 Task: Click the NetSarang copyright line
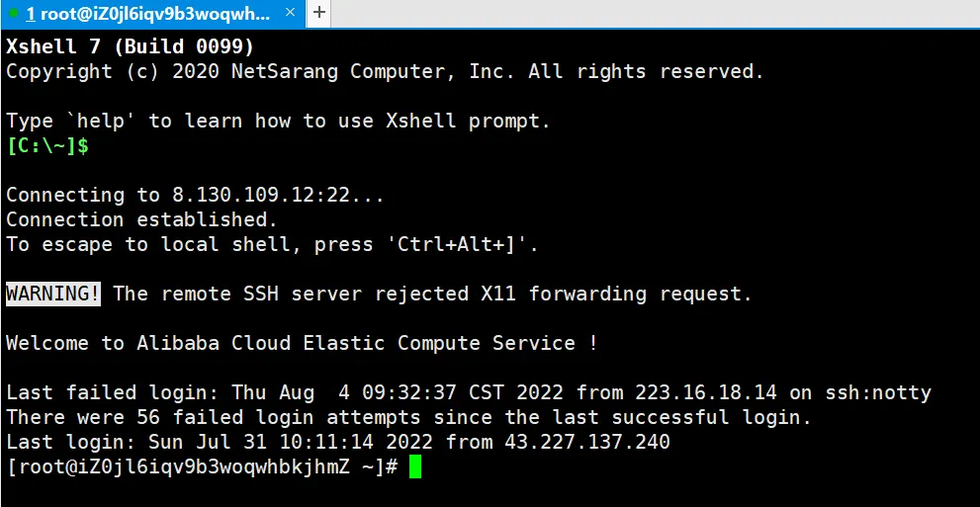click(385, 71)
